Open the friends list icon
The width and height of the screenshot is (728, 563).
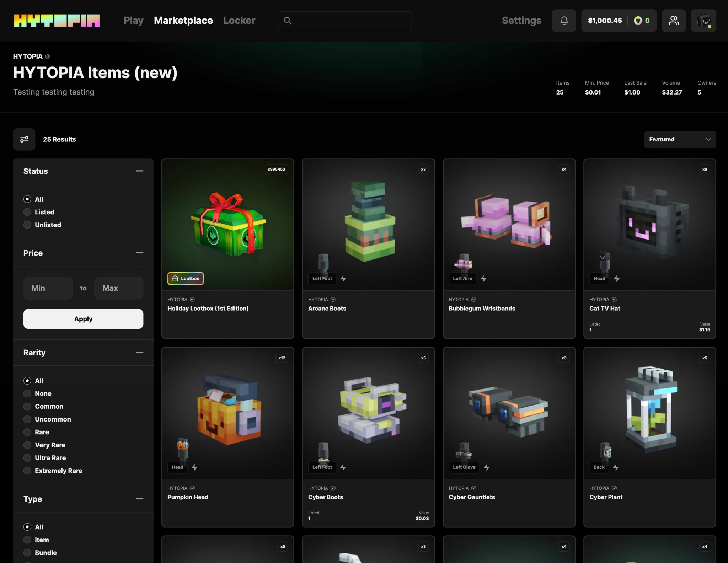point(673,21)
